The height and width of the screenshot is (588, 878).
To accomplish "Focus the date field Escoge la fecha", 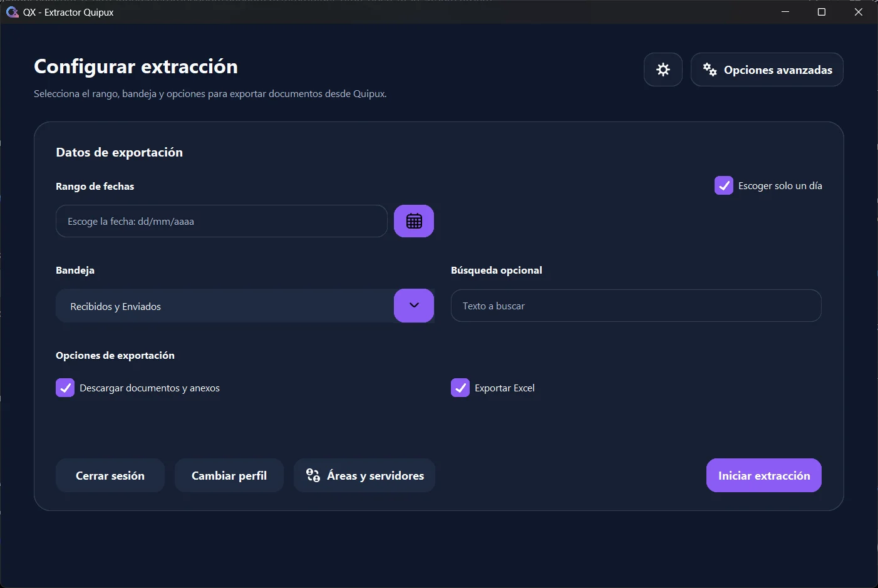I will coord(222,221).
